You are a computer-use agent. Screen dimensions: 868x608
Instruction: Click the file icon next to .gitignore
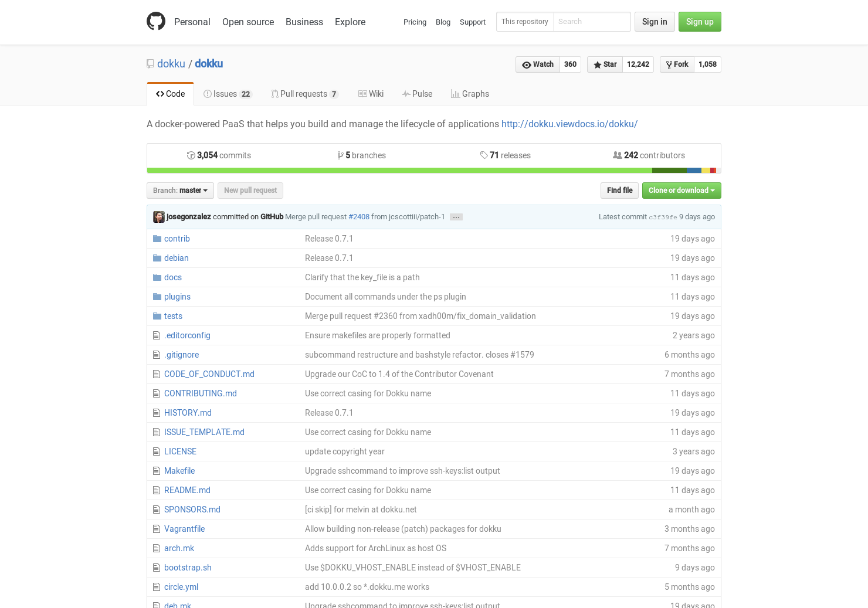157,355
